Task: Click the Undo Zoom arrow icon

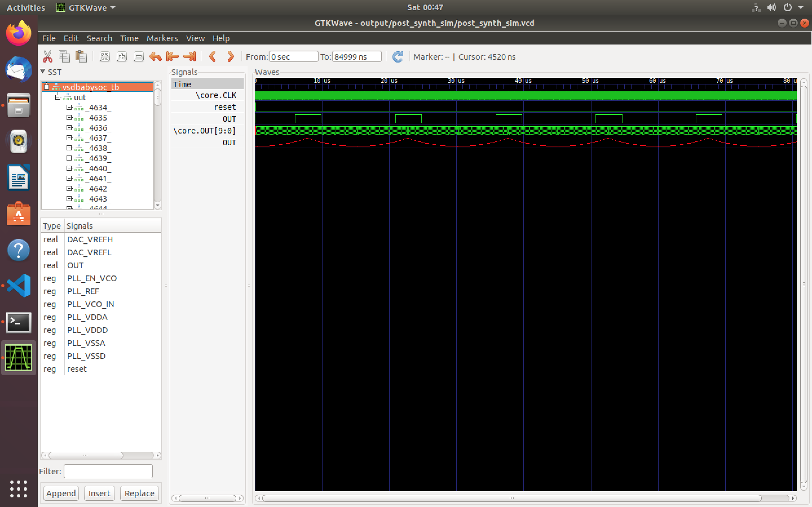Action: [x=155, y=57]
